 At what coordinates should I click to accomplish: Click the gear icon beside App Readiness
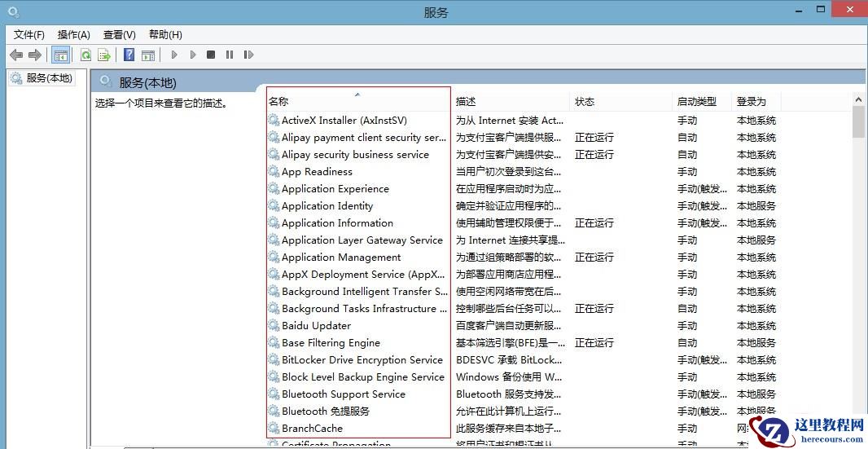click(x=274, y=171)
